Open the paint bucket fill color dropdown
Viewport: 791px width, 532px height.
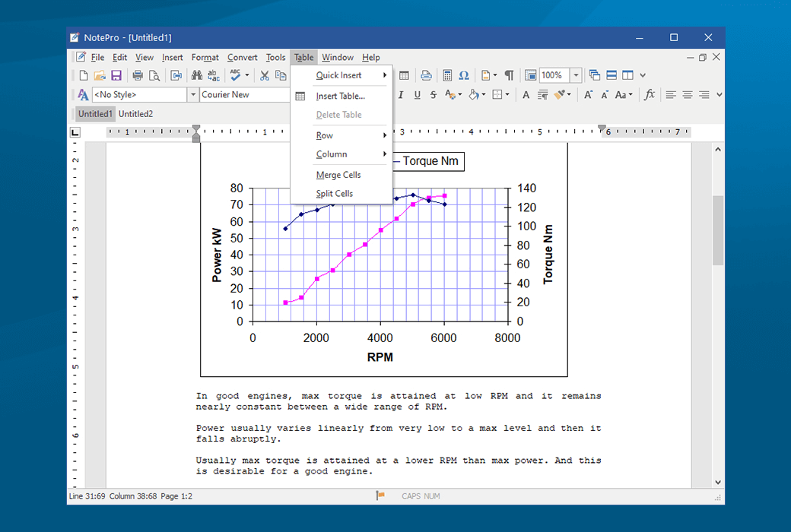(483, 95)
